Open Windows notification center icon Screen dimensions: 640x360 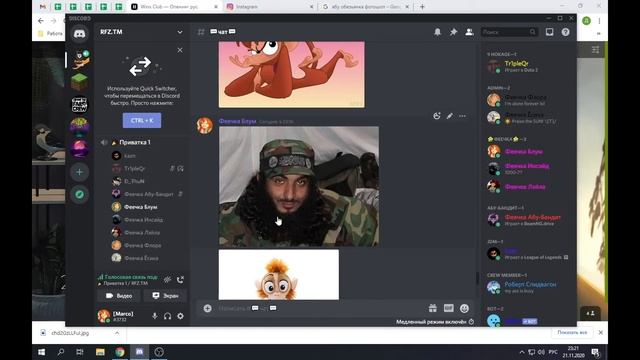coord(595,352)
